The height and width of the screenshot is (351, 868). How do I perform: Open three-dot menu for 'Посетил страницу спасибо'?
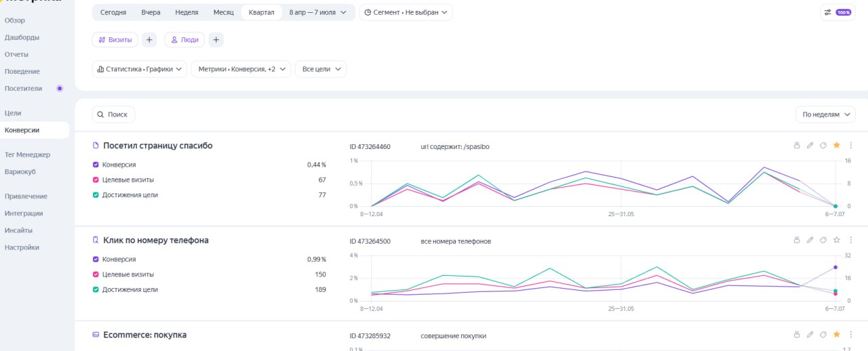point(851,145)
